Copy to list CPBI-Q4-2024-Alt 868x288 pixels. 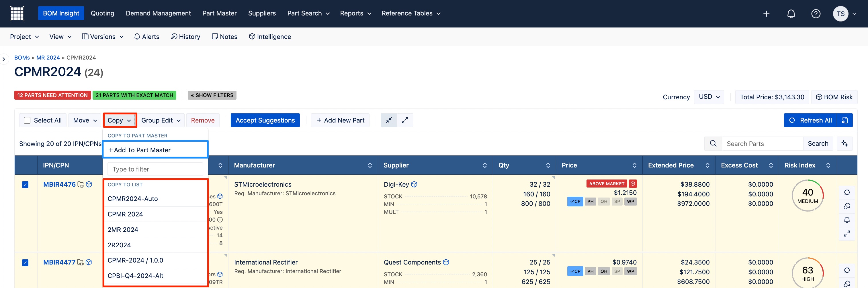(155, 276)
